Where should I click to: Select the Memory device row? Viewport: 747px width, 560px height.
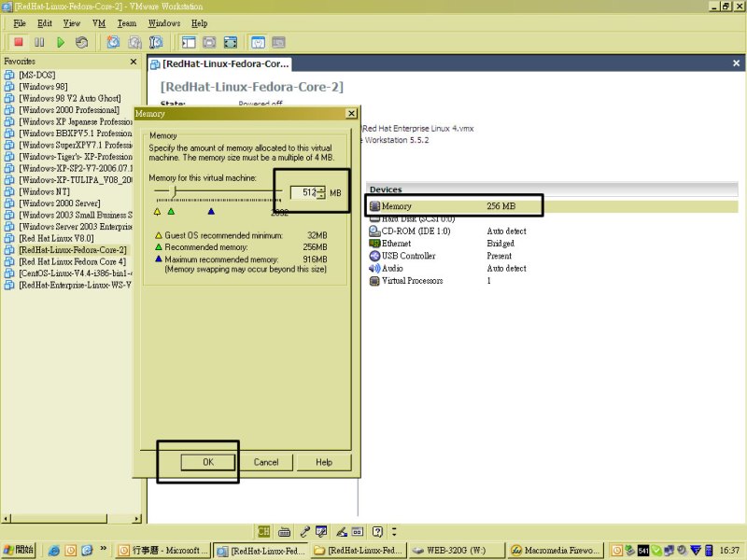coord(553,206)
